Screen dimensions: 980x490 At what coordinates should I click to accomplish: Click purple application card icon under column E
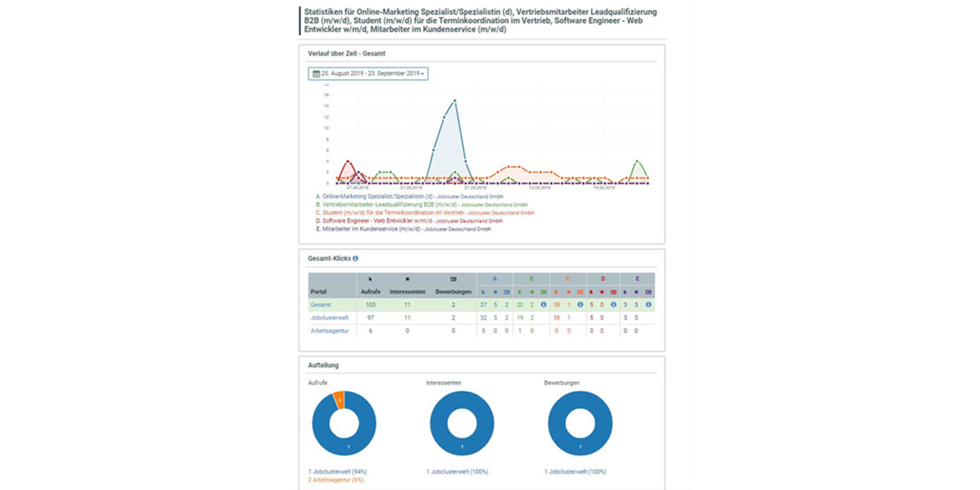(648, 292)
